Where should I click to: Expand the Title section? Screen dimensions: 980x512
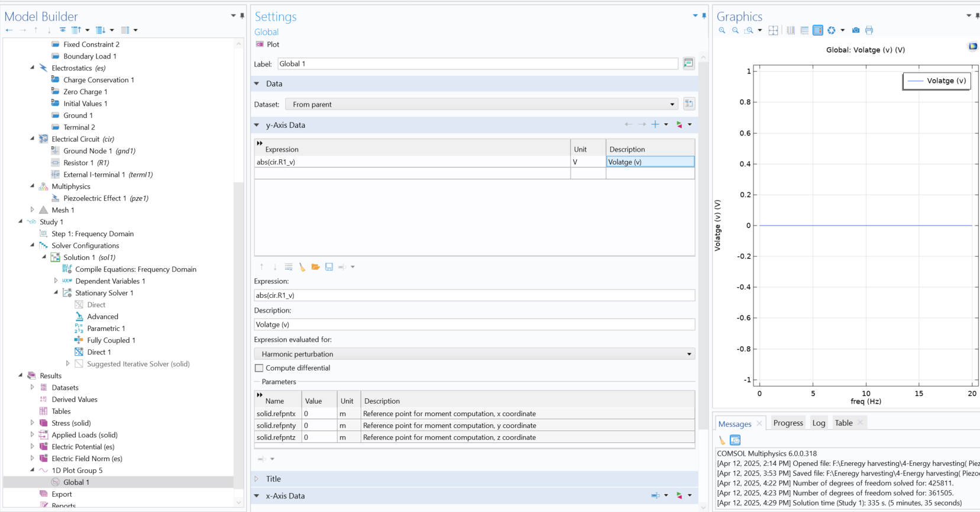coord(273,479)
